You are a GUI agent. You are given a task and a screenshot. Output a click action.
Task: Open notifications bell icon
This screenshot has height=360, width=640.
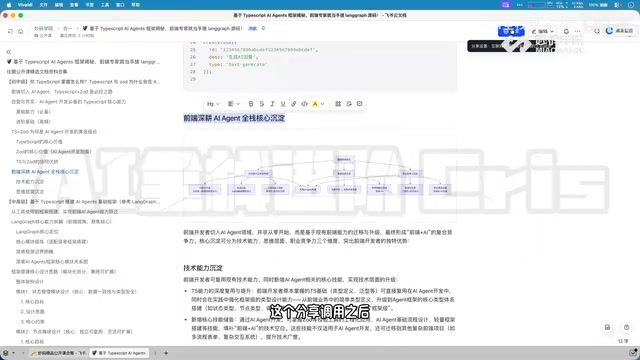pos(566,31)
